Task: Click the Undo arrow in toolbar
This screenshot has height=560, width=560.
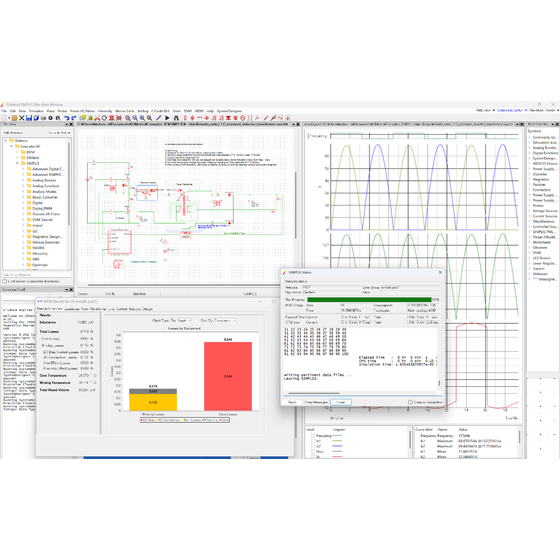Action: pos(66,118)
